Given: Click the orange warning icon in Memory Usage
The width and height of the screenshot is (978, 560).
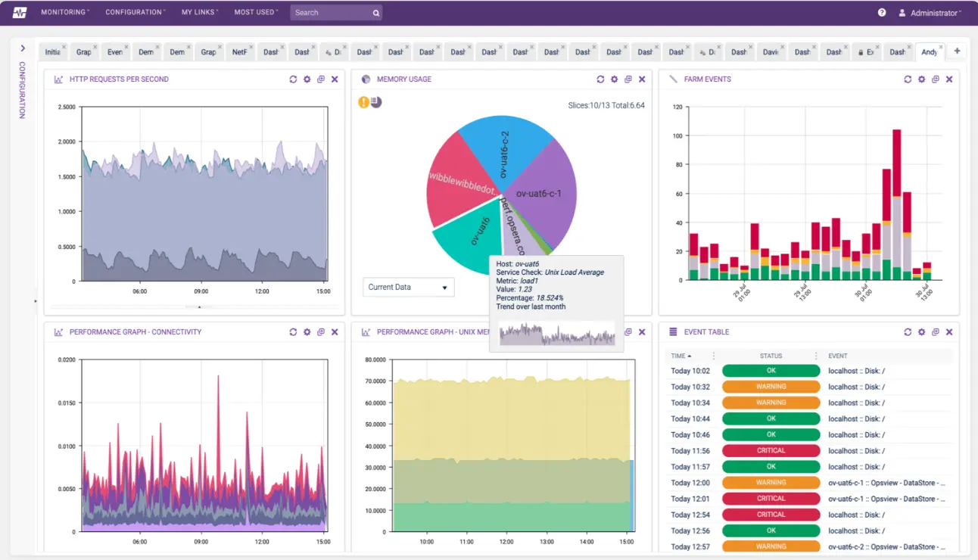Looking at the screenshot, I should coord(363,102).
